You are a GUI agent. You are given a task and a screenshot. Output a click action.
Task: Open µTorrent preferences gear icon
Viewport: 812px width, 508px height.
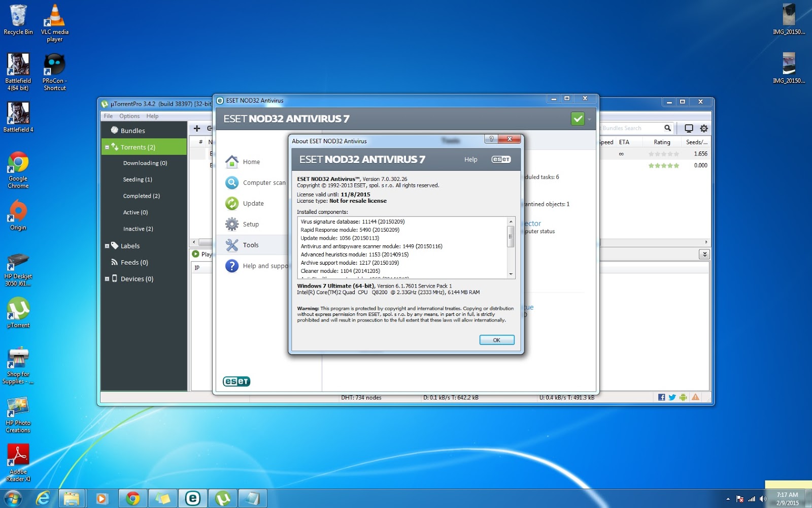tap(704, 129)
